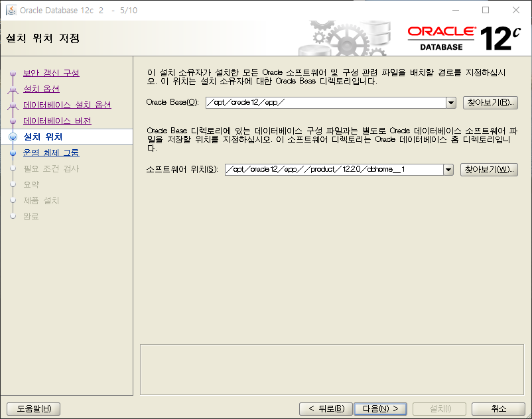Close the Oracle installer window
The width and height of the screenshot is (532, 419).
[x=515, y=10]
